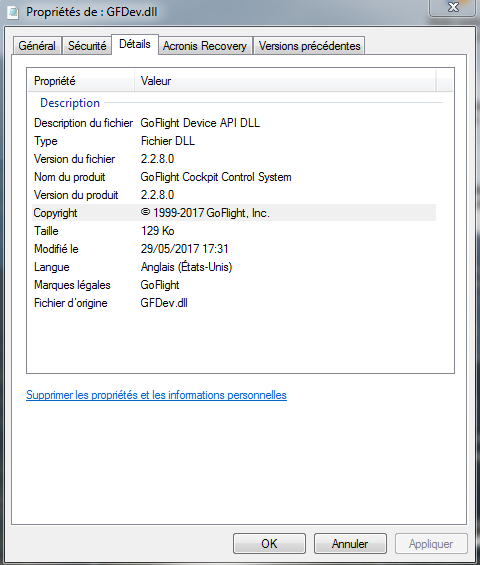Open the Sécurité tab
The height and width of the screenshot is (565, 480).
click(x=87, y=46)
